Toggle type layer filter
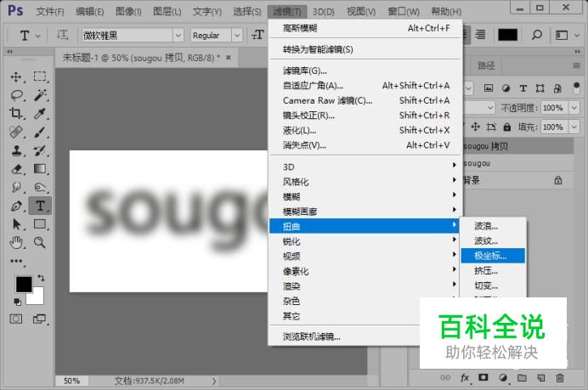Screen dimensions: 588x390 (523, 88)
